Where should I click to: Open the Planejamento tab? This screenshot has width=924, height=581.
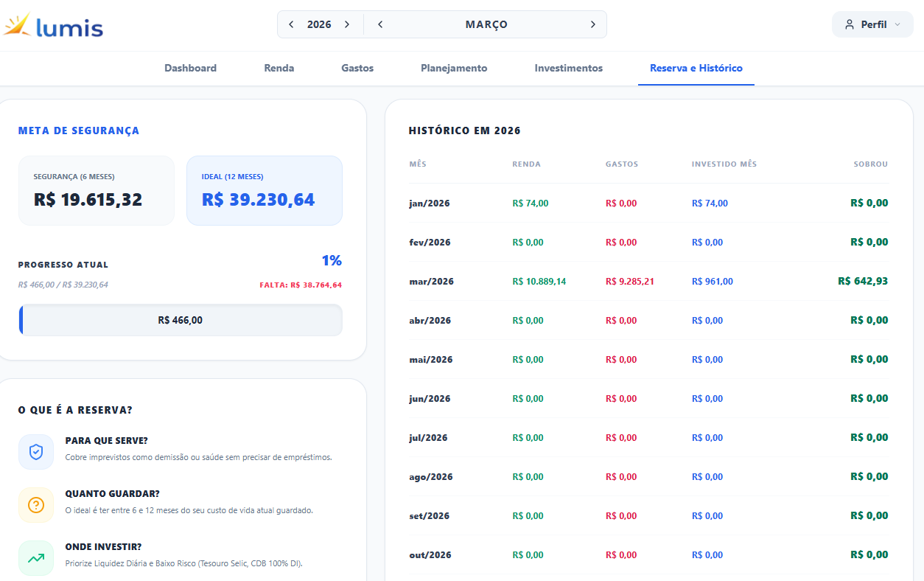pos(454,68)
